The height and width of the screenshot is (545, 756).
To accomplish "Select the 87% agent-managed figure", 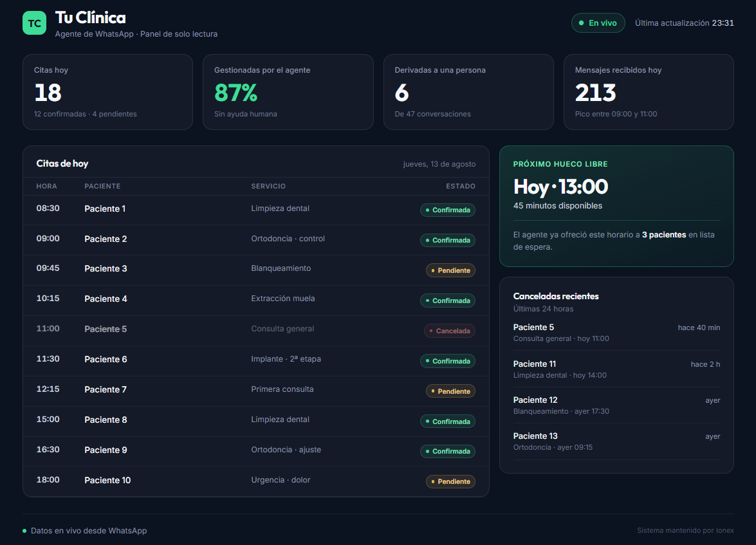I will [x=235, y=93].
